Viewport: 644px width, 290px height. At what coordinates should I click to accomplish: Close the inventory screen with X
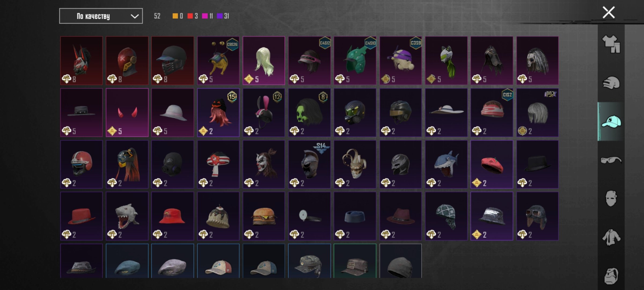pyautogui.click(x=609, y=12)
